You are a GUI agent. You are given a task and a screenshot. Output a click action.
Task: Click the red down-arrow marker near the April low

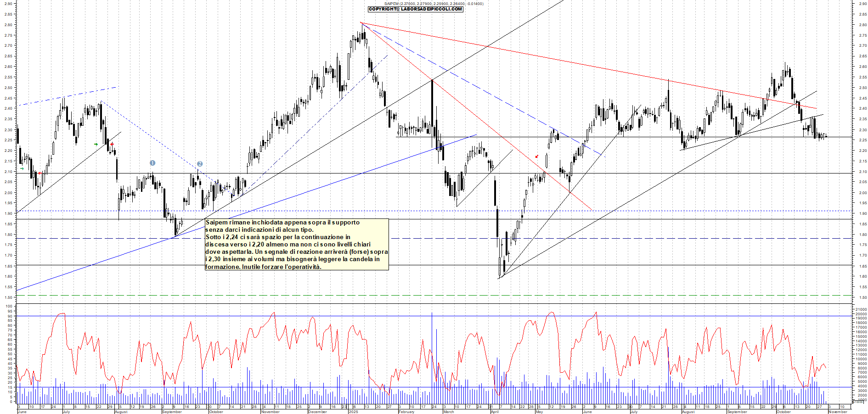pyautogui.click(x=537, y=157)
